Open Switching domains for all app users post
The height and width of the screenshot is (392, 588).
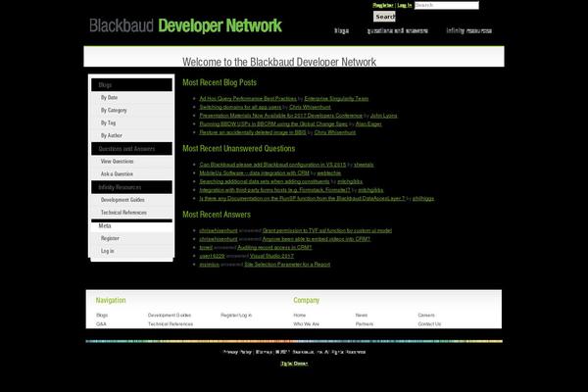tap(240, 107)
